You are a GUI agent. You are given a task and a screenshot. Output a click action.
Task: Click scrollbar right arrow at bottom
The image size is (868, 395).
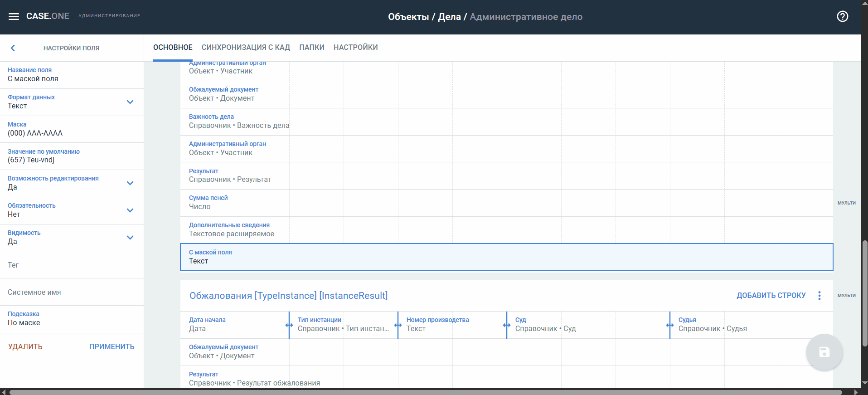pyautogui.click(x=856, y=392)
